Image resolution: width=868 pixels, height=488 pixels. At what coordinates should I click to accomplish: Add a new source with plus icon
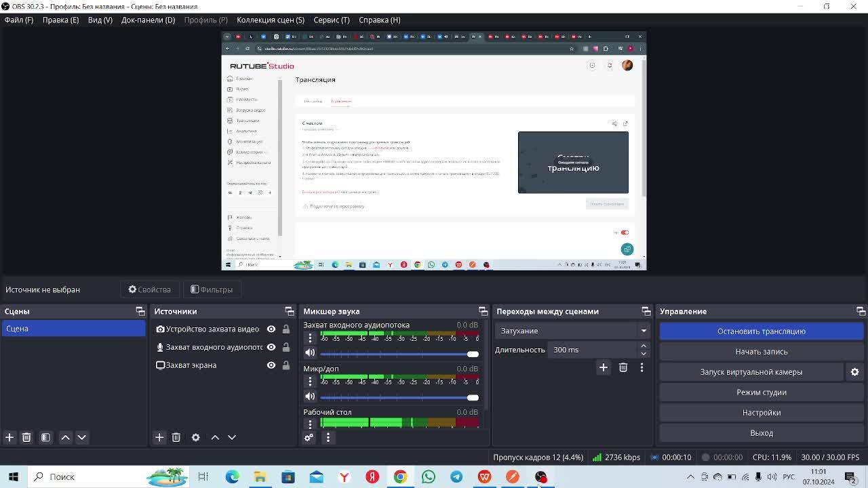point(159,437)
